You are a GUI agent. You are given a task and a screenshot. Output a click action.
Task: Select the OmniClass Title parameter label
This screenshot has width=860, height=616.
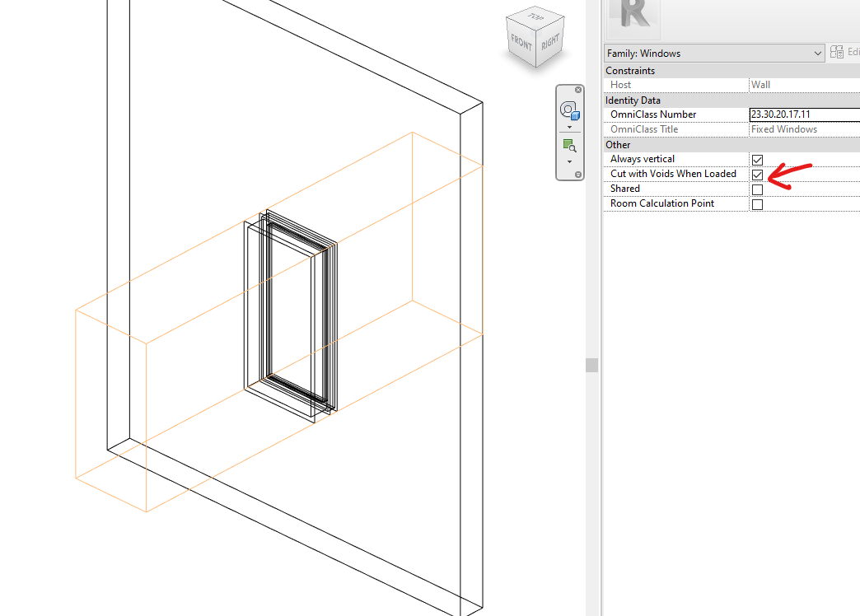point(644,129)
